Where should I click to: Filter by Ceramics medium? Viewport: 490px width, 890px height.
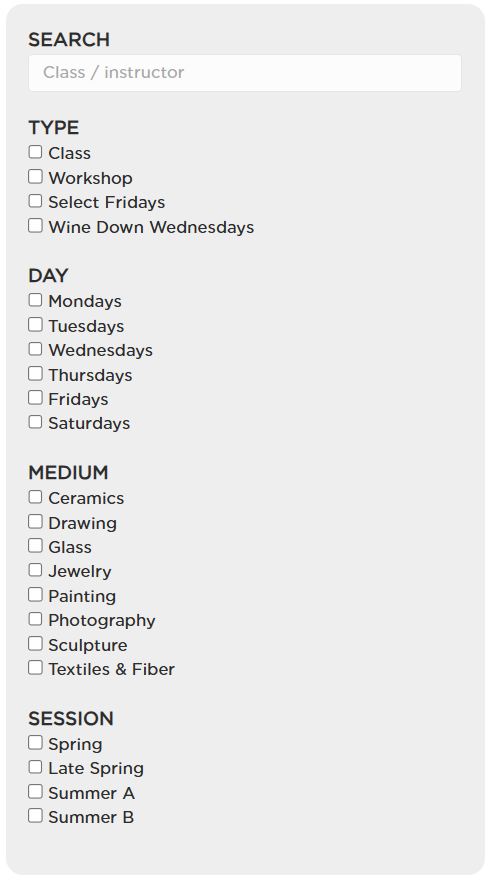click(x=35, y=497)
